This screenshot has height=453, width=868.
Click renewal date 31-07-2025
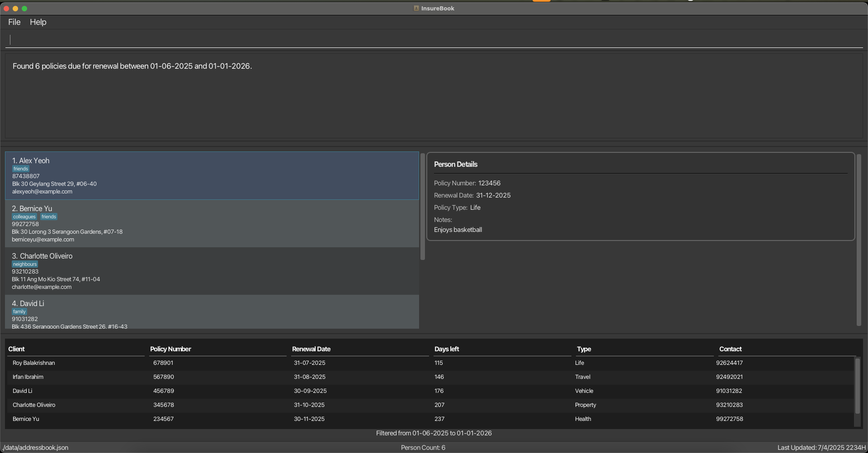[310, 363]
